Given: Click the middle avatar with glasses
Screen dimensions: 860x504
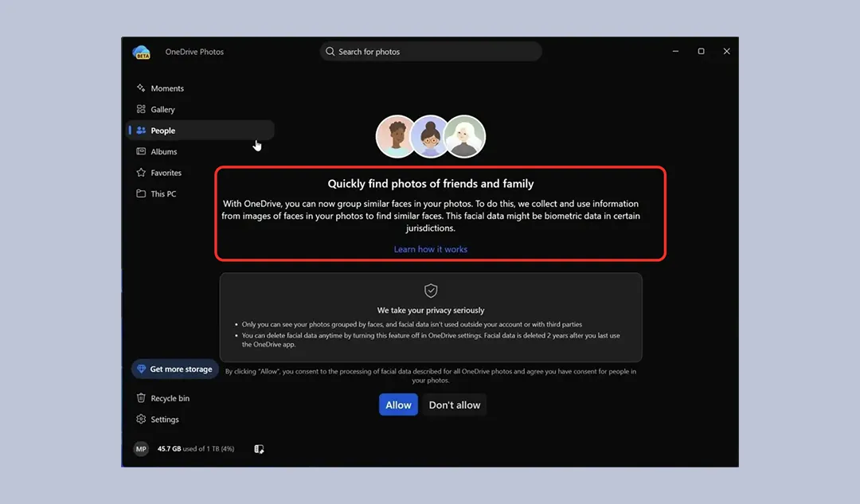Looking at the screenshot, I should 430,137.
